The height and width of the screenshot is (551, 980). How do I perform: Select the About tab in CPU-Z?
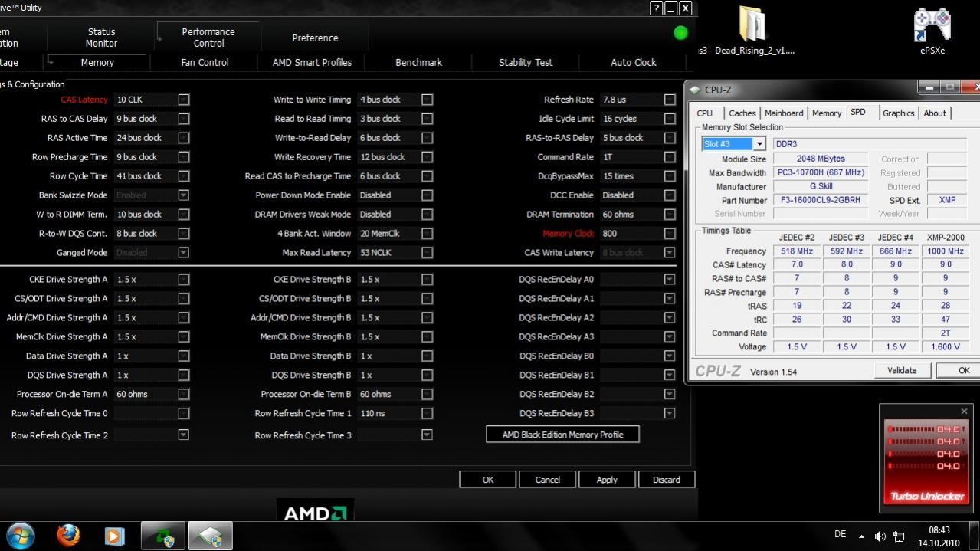point(934,113)
